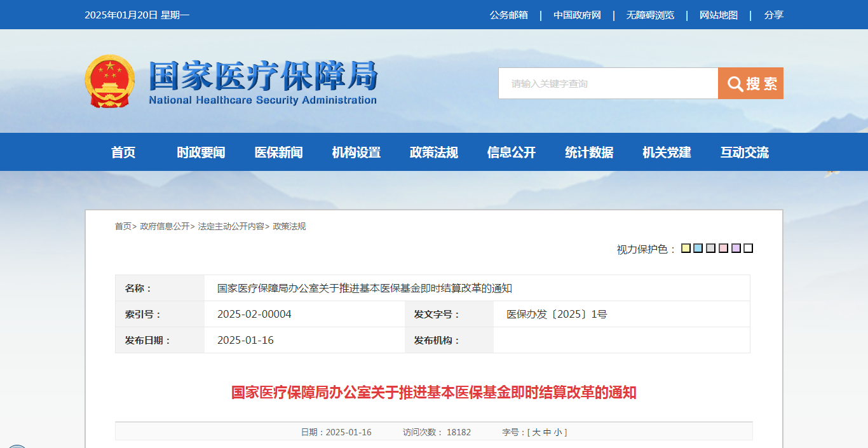Viewport: 868px width, 448px height.
Task: Click the date 2025年01月20日 星期一
Action: tap(137, 15)
